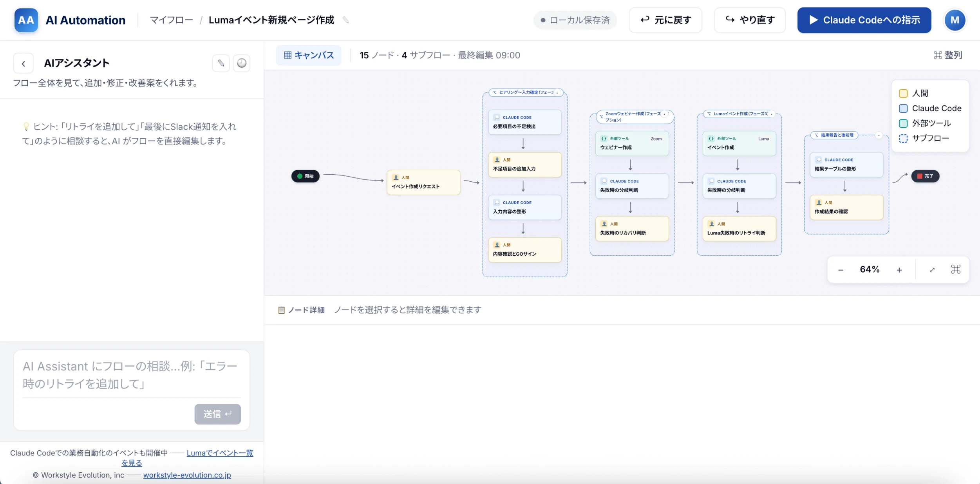
Task: Collapse the Zoomウェビナー作成 subflow
Action: (x=665, y=114)
